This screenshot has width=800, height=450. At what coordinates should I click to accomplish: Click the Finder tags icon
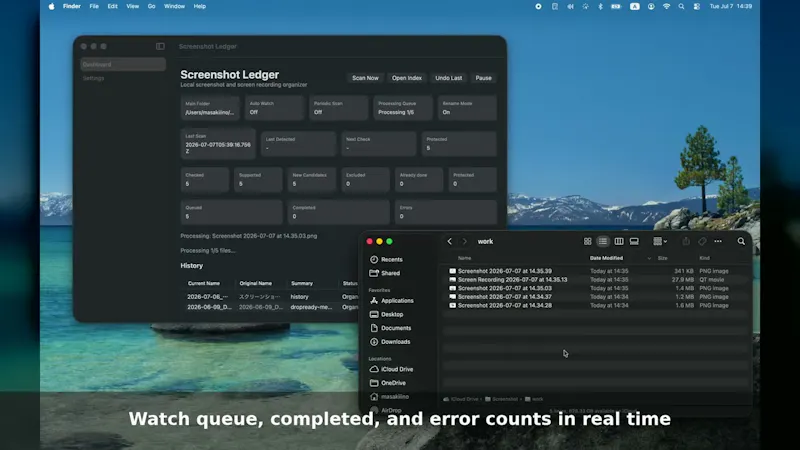tap(703, 241)
